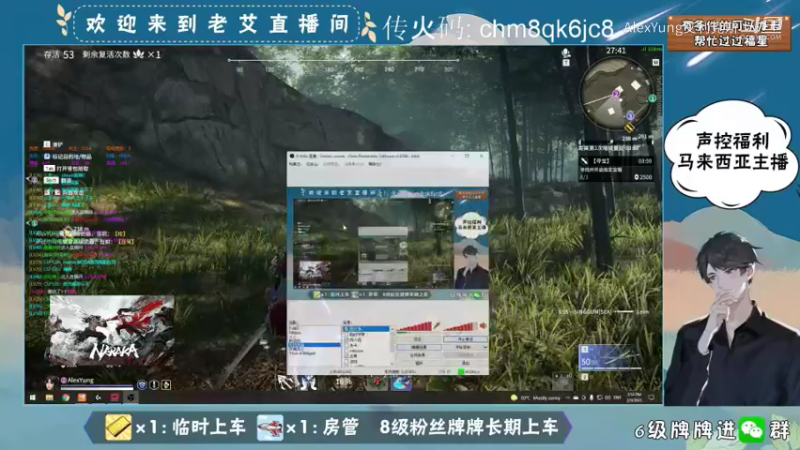Image resolution: width=800 pixels, height=450 pixels.
Task: Click the green WeChat icon in bottom banner
Action: pyautogui.click(x=752, y=430)
